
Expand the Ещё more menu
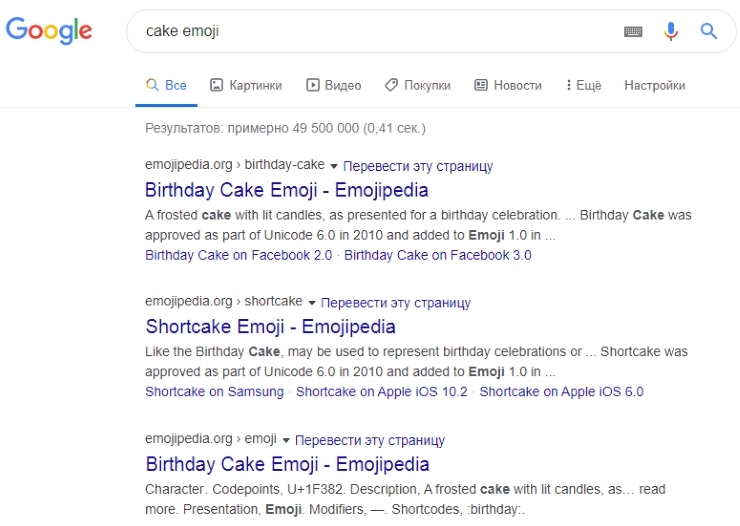point(583,86)
